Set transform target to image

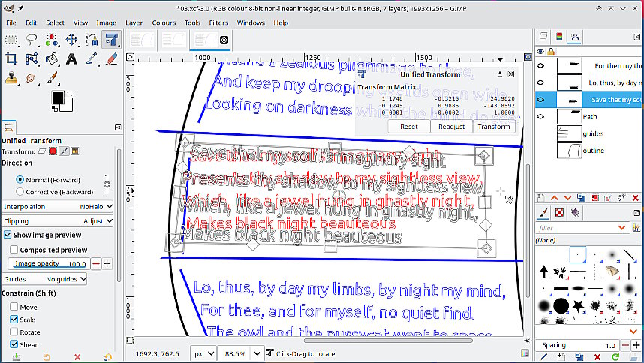pos(75,151)
